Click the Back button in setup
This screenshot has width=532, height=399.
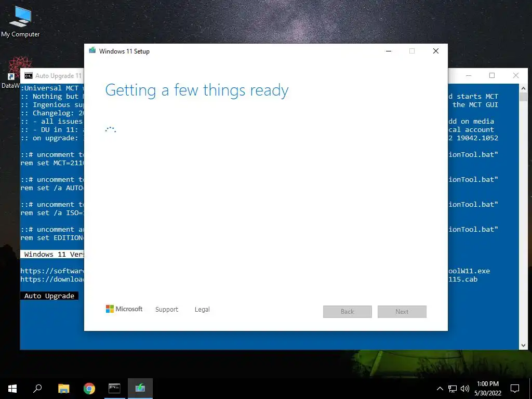pyautogui.click(x=348, y=312)
